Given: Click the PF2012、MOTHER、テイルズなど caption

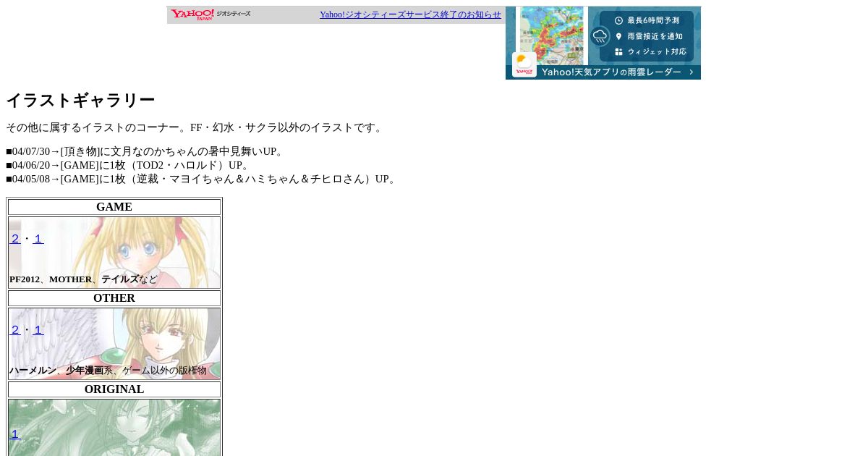Looking at the screenshot, I should (x=83, y=279).
